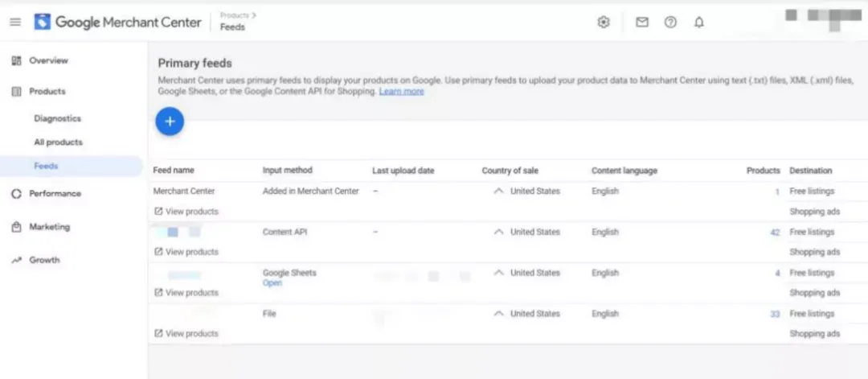Open the blurred Google Sheets feed name
868x379 pixels.
coord(184,275)
